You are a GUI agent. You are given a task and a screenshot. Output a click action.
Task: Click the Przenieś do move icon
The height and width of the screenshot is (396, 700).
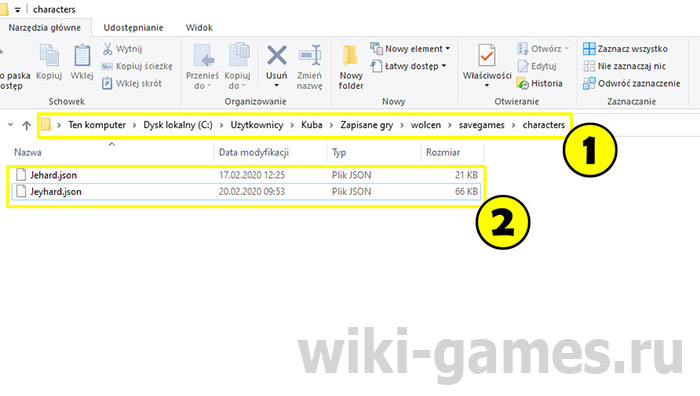pyautogui.click(x=204, y=55)
